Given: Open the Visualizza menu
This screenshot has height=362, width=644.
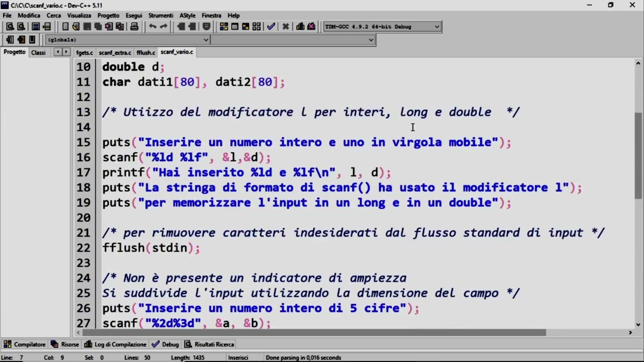Looking at the screenshot, I should pos(79,16).
